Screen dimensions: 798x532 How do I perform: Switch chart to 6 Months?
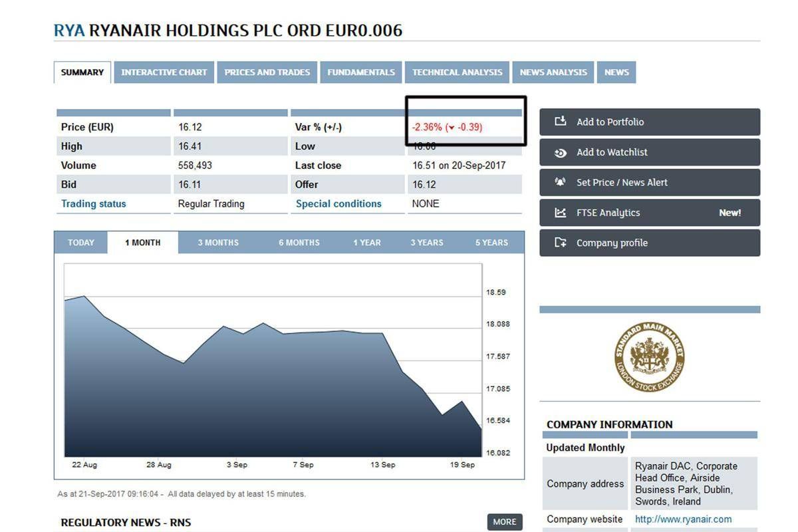click(299, 243)
